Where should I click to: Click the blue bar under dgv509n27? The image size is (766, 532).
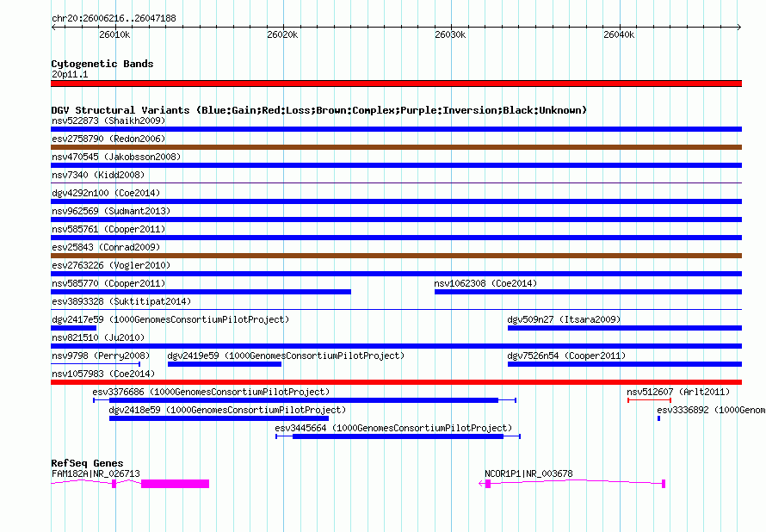pos(625,328)
